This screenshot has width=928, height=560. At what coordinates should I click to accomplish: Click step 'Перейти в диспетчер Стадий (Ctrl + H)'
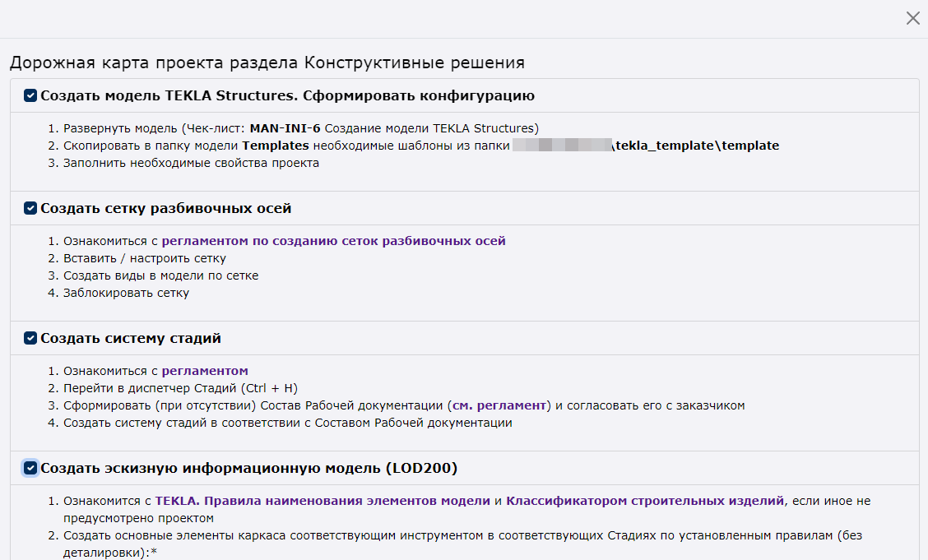point(180,388)
